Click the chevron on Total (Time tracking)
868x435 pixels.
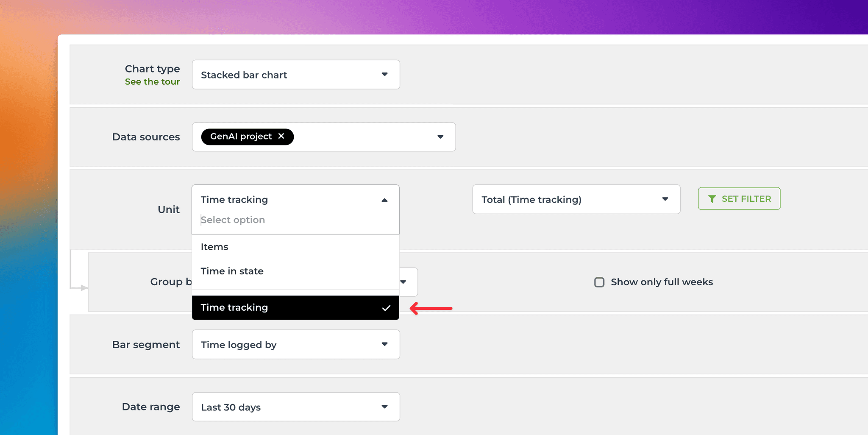click(x=665, y=199)
